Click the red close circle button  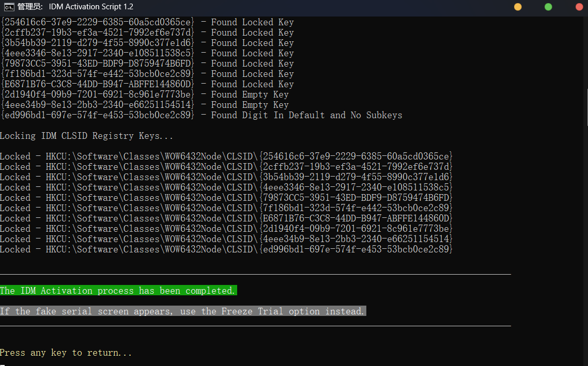579,7
